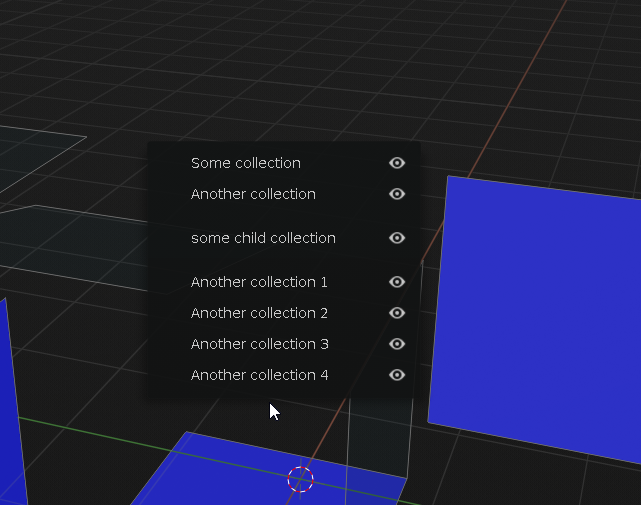
Task: Choose the Another collection 2 entry
Action: pos(259,313)
